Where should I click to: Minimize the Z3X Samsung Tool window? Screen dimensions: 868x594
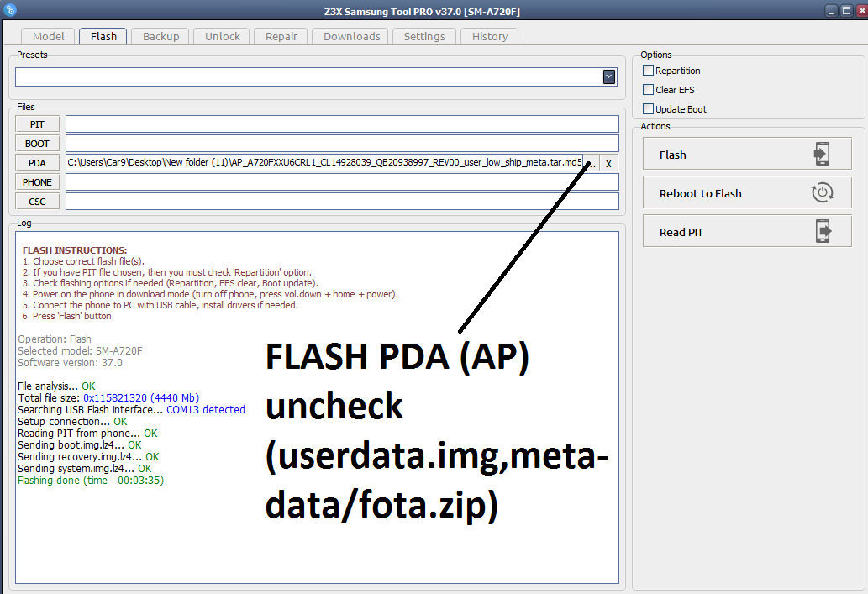coord(832,11)
